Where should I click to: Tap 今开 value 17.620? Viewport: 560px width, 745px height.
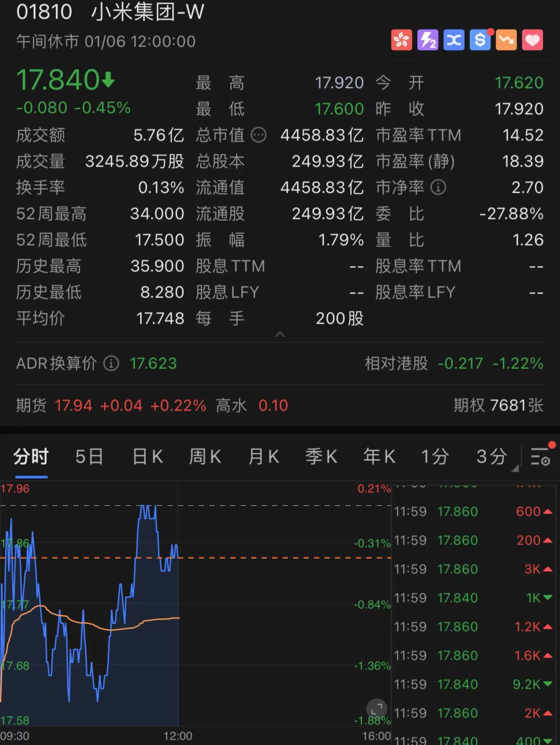pos(519,83)
